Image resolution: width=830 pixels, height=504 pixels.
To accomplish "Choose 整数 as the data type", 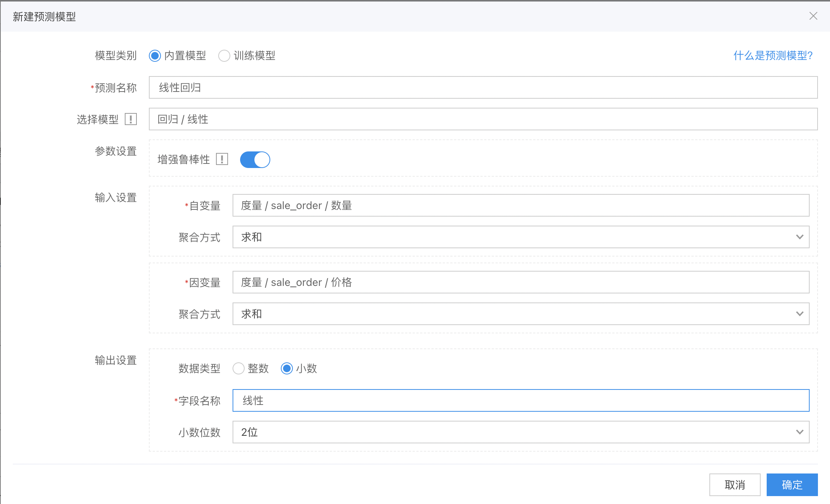I will click(239, 368).
